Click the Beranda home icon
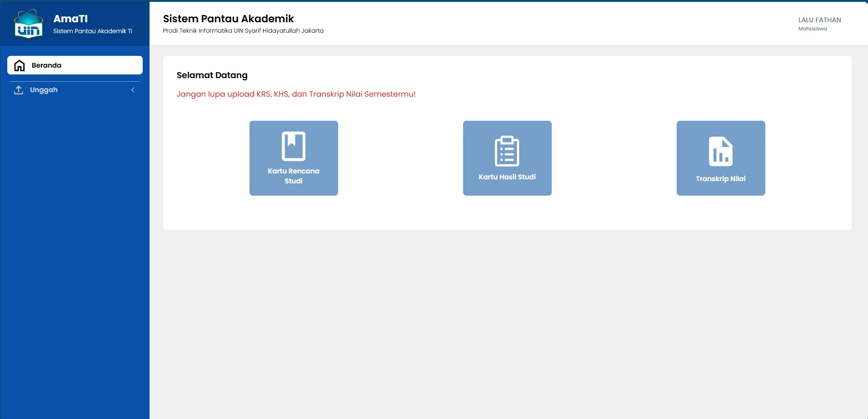This screenshot has height=419, width=868. (x=20, y=65)
